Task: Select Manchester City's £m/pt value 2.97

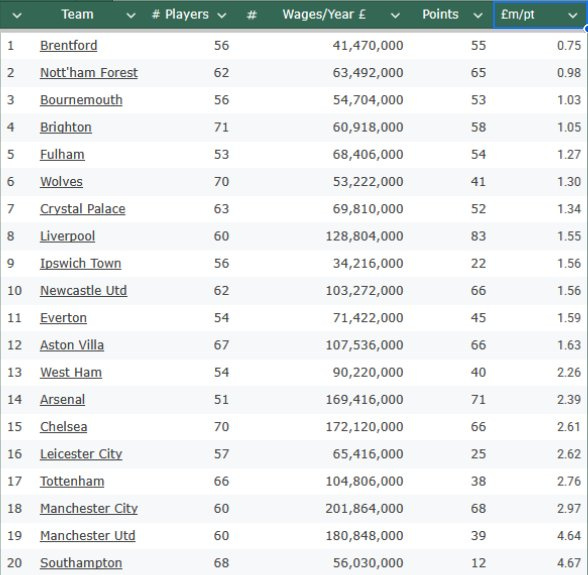Action: [x=569, y=509]
